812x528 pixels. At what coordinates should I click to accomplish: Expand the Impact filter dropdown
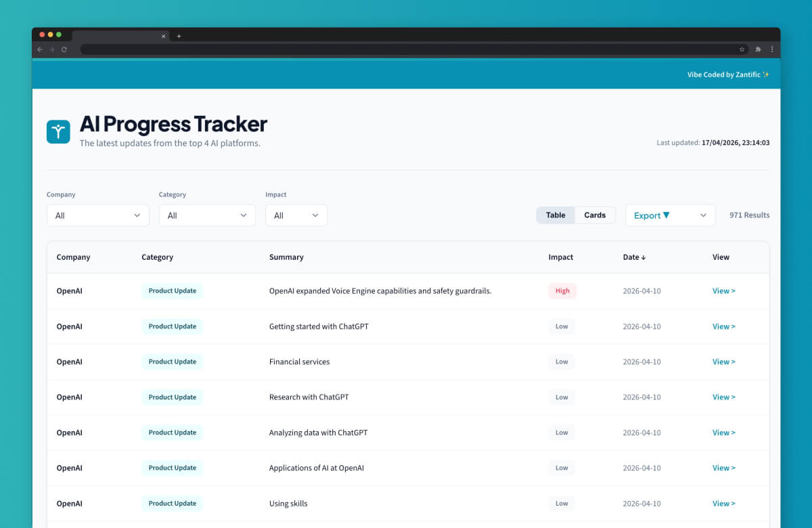click(296, 215)
